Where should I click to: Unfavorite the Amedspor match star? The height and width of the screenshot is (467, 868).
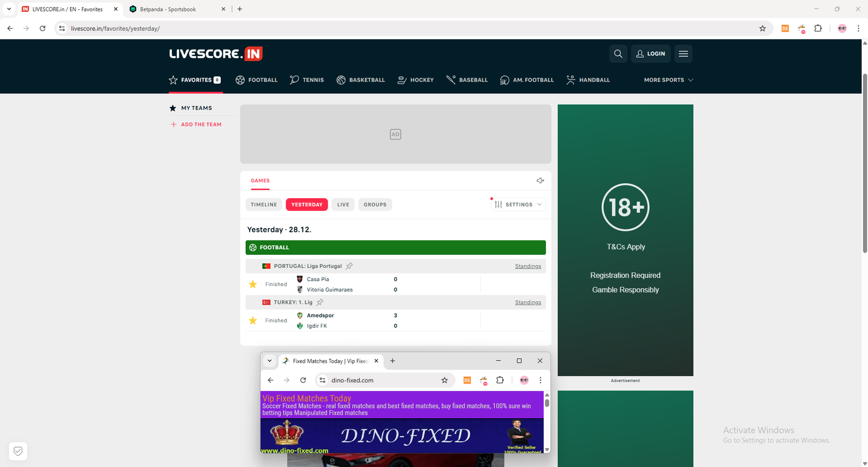(x=253, y=321)
